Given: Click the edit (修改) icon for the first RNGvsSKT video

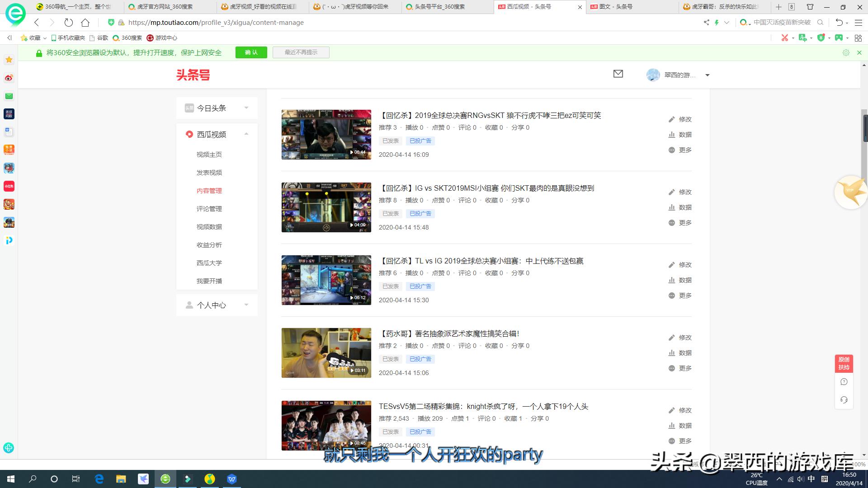Looking at the screenshot, I should (x=672, y=119).
